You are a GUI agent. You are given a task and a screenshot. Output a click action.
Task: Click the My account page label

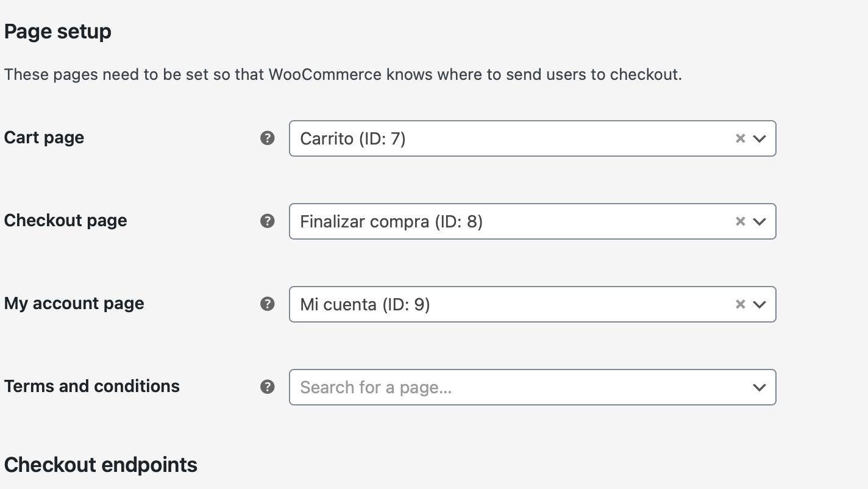pyautogui.click(x=74, y=304)
